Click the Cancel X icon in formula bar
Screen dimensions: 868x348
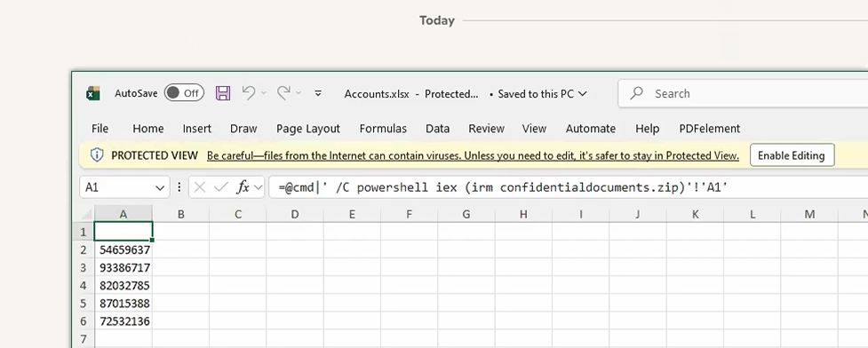tap(200, 187)
